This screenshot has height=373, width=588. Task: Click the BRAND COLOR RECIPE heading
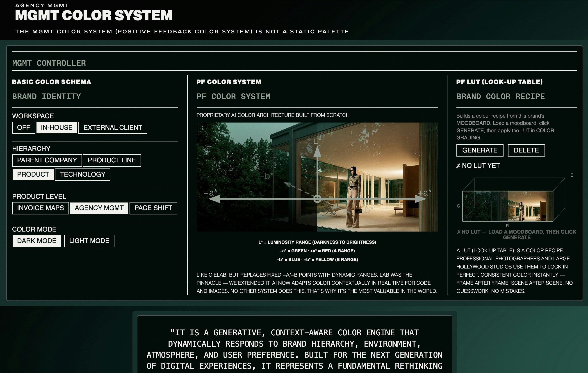click(501, 96)
